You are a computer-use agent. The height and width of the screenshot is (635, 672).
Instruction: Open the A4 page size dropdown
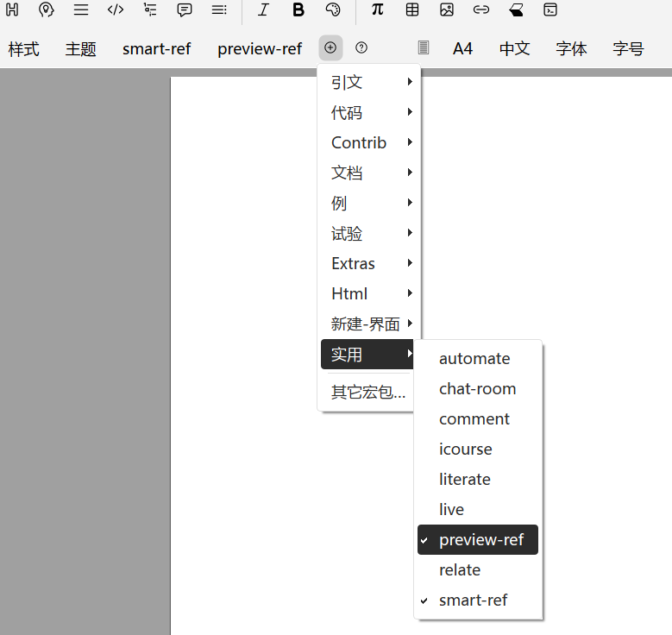coord(463,49)
